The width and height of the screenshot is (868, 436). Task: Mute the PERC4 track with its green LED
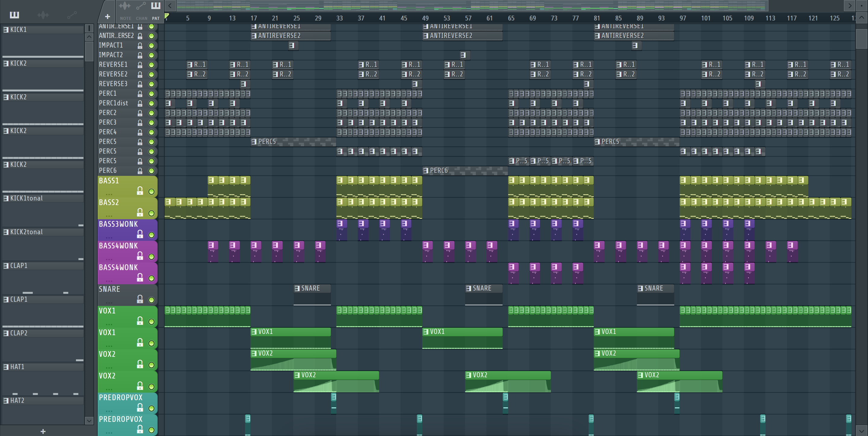pos(152,132)
